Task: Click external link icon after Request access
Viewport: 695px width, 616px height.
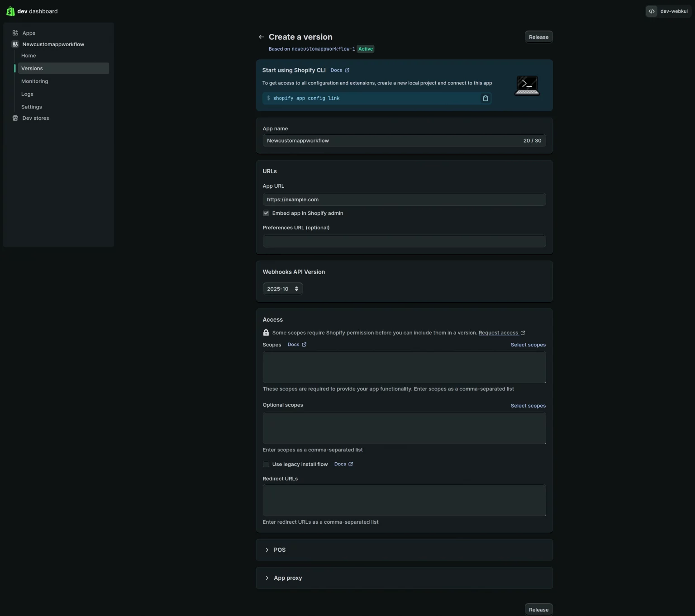Action: (x=523, y=333)
